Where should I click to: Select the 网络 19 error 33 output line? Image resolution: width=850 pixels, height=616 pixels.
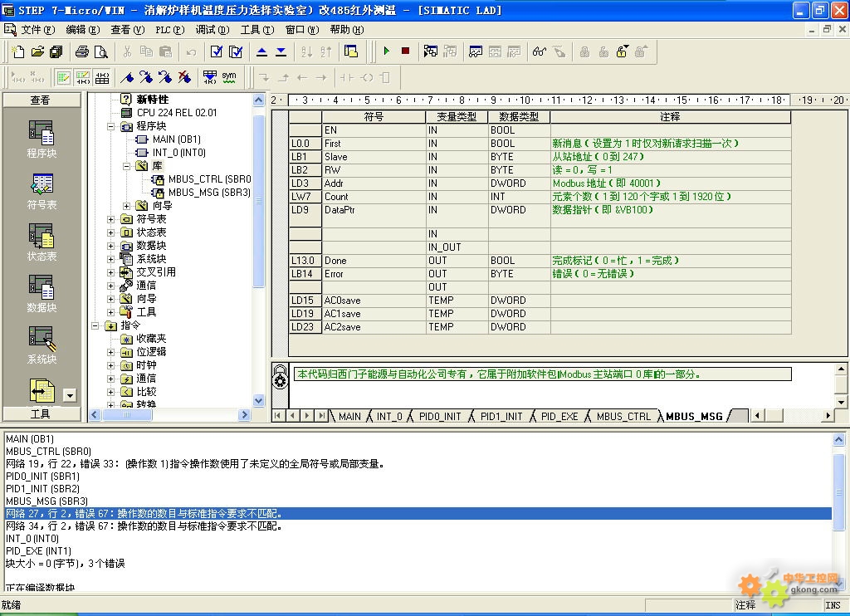pyautogui.click(x=195, y=463)
